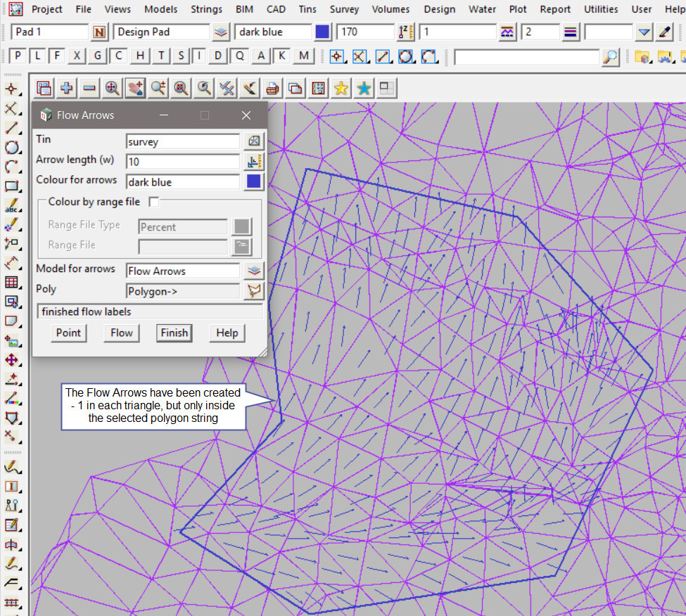
Task: Click the magnifier search icon beside search box
Action: pos(611,57)
